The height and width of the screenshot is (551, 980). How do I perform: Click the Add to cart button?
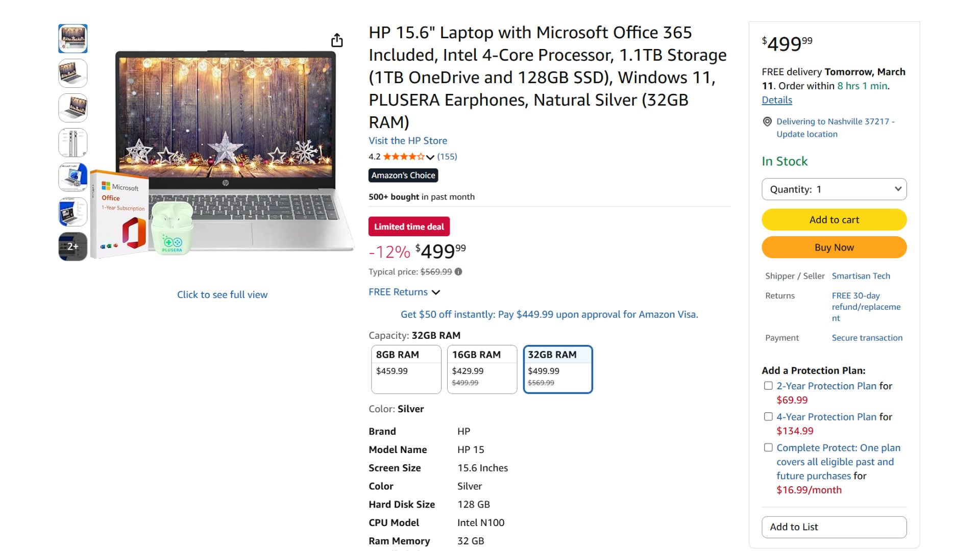(834, 219)
